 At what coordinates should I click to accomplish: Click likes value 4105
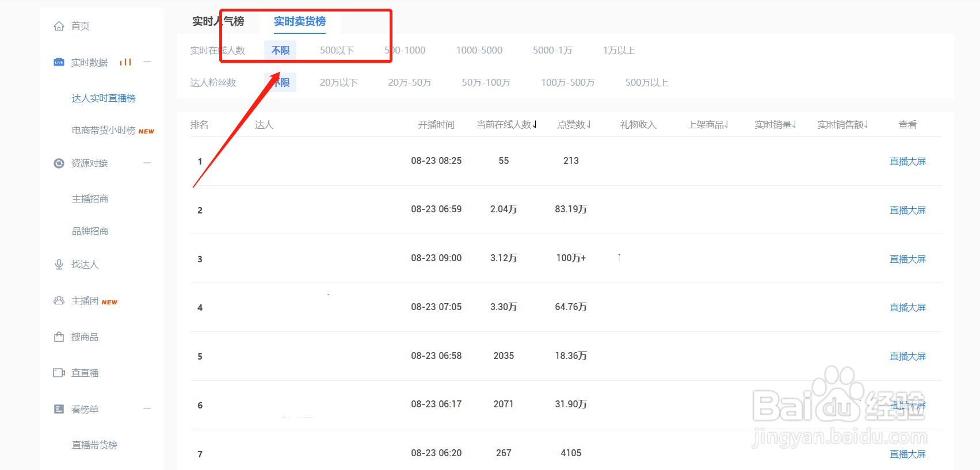pyautogui.click(x=571, y=453)
